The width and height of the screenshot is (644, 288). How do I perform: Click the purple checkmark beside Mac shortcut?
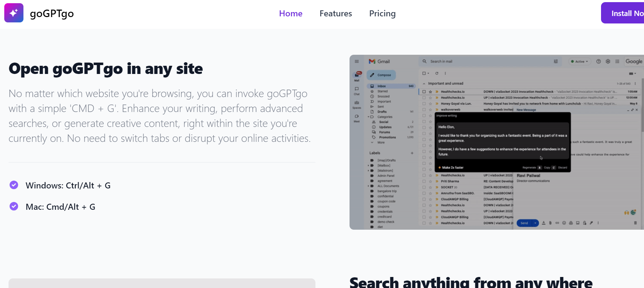14,206
